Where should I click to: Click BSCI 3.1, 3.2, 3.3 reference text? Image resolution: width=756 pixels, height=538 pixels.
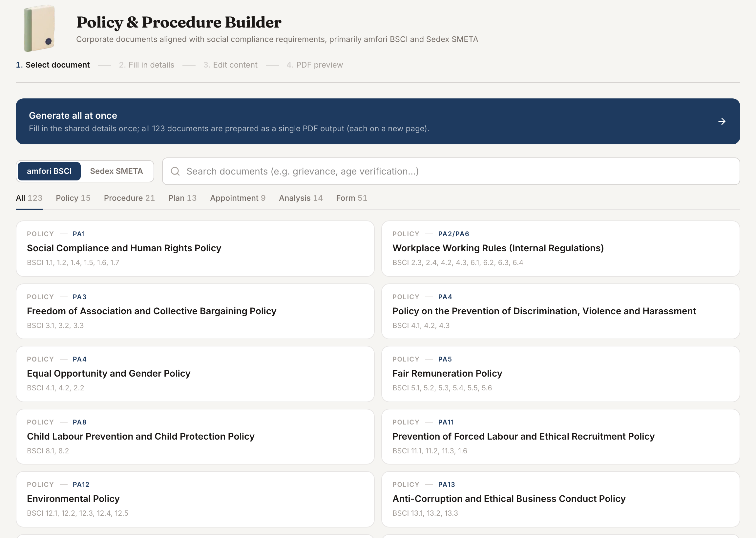coord(55,326)
